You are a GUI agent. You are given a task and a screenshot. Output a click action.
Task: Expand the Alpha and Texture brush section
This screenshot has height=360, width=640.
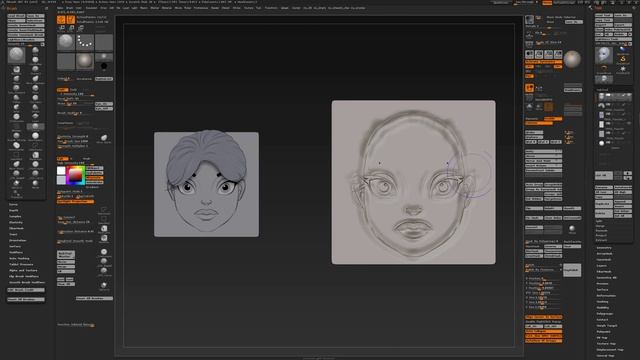tap(23, 270)
